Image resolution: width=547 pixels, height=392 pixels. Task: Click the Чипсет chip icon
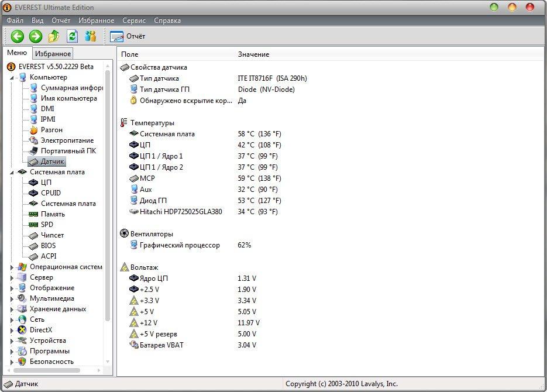coord(33,236)
